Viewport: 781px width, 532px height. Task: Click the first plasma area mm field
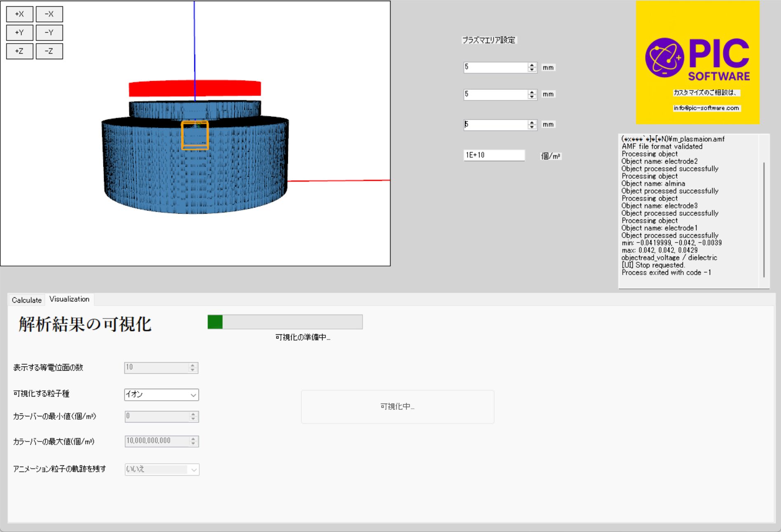496,67
